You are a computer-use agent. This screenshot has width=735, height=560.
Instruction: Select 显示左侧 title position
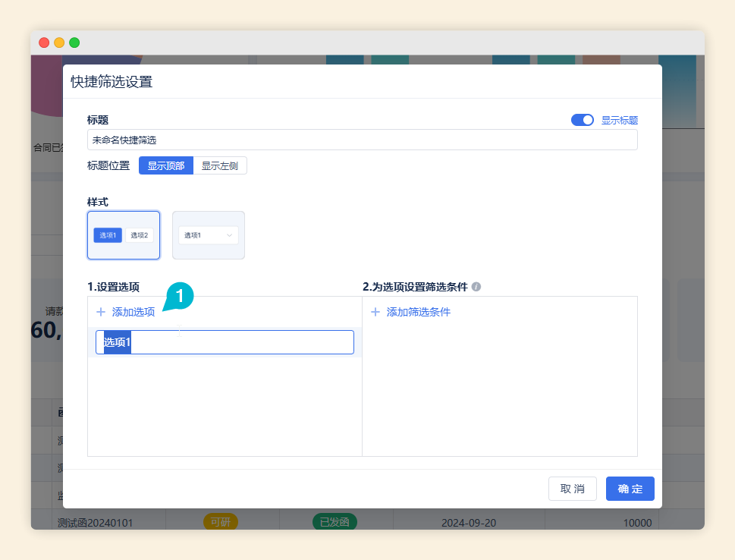coord(220,165)
